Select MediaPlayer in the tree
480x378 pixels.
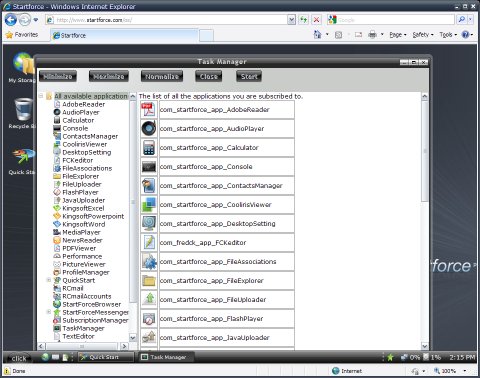[x=81, y=232]
